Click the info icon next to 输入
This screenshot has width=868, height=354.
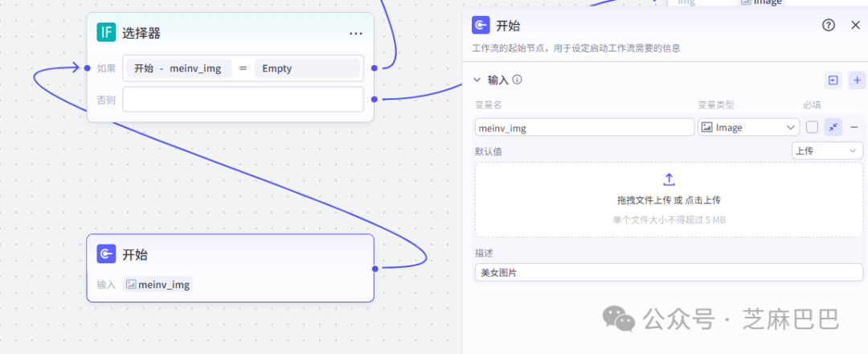click(x=518, y=80)
